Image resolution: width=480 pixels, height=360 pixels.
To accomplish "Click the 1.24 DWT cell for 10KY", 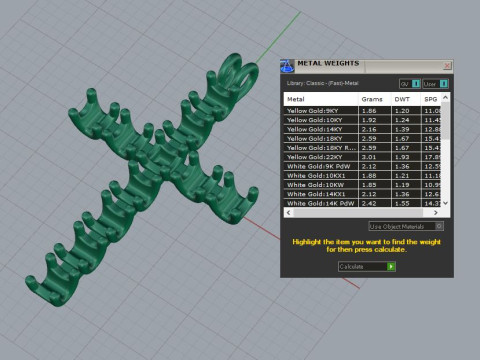I will click(406, 120).
